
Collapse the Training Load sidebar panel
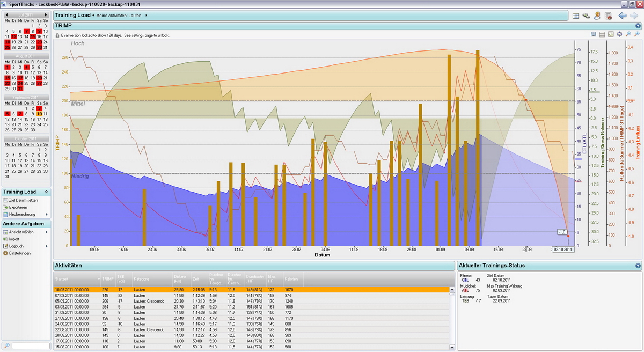[x=46, y=192]
